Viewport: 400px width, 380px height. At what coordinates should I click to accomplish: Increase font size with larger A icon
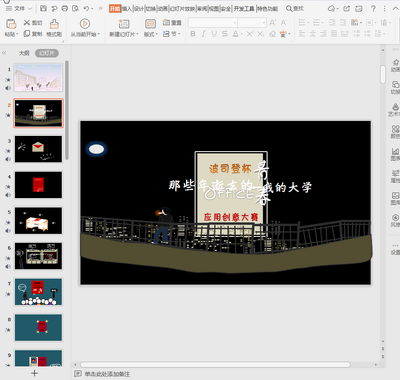pyautogui.click(x=272, y=23)
